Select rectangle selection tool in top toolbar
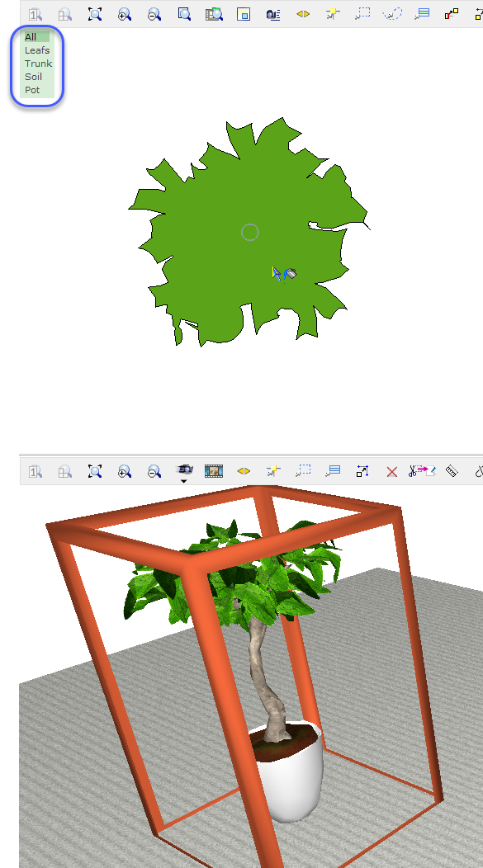483x868 pixels. click(362, 14)
